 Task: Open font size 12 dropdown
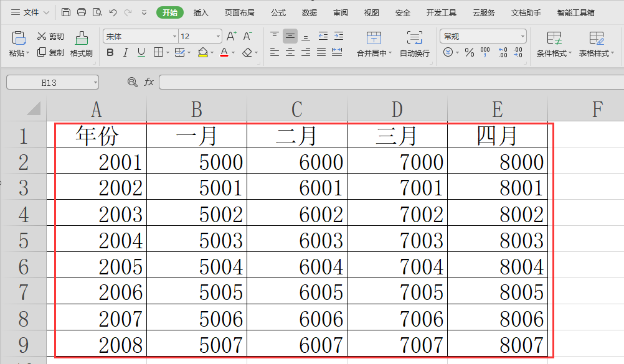coord(218,37)
